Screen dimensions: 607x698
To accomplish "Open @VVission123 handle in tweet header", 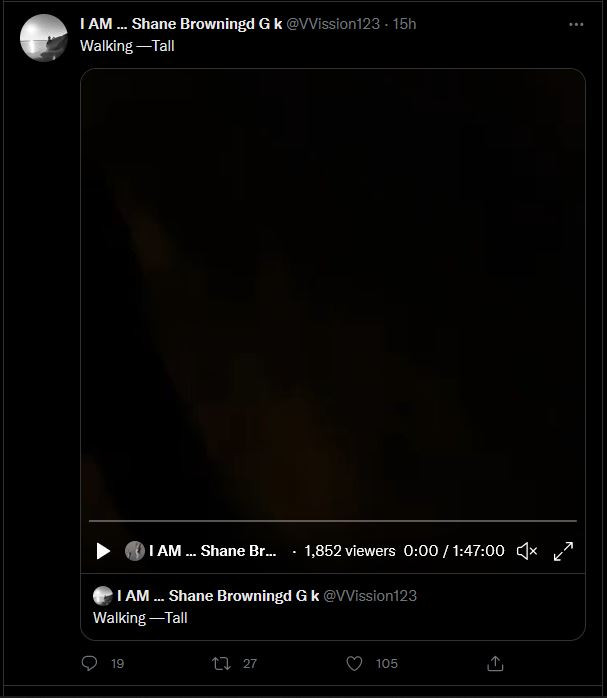I will 333,24.
